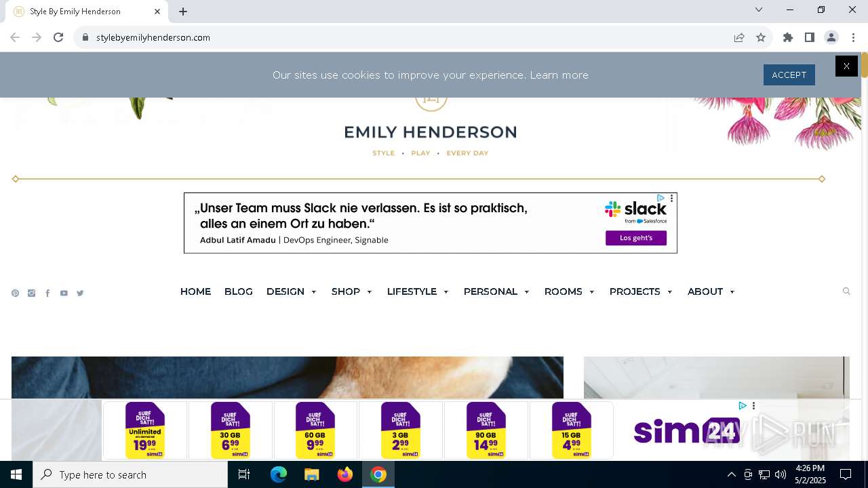Toggle the browser side panel
Image resolution: width=868 pixels, height=488 pixels.
coord(810,37)
